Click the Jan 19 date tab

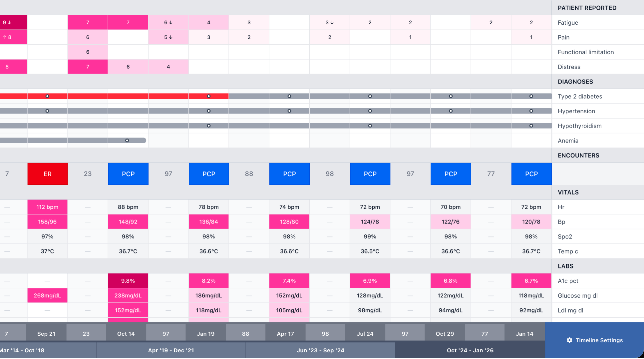coord(205,333)
